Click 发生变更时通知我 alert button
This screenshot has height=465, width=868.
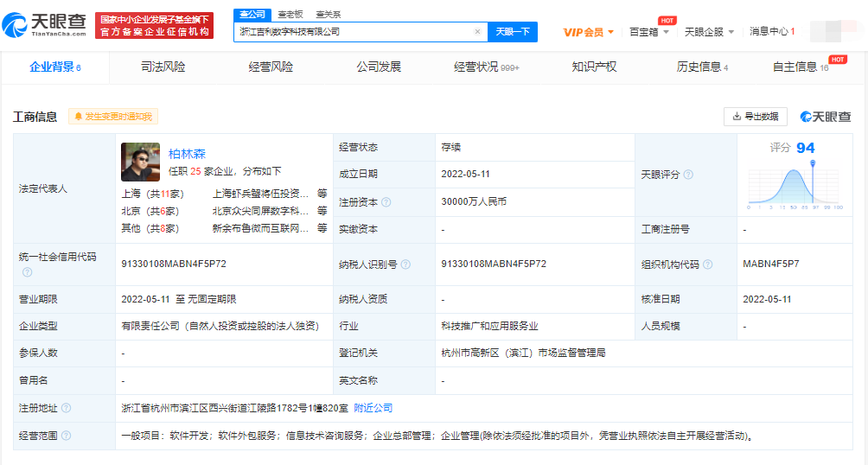click(x=113, y=116)
